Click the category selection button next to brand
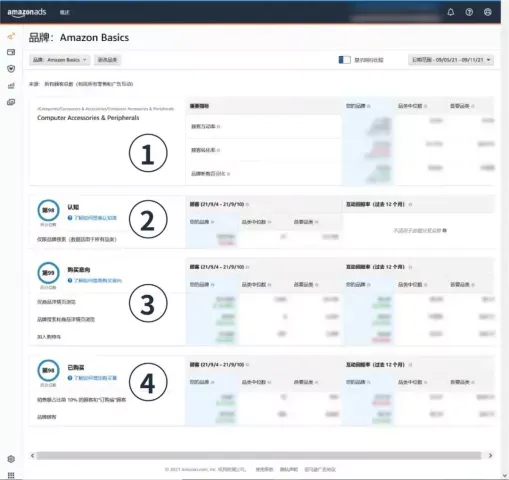This screenshot has width=509, height=480. click(107, 60)
